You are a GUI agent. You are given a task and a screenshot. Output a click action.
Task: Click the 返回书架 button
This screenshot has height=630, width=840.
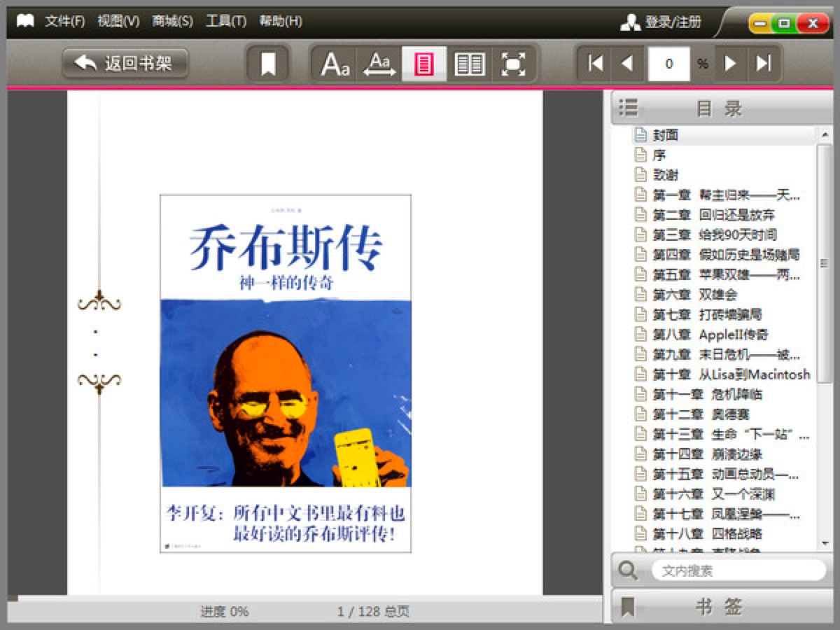coord(124,62)
